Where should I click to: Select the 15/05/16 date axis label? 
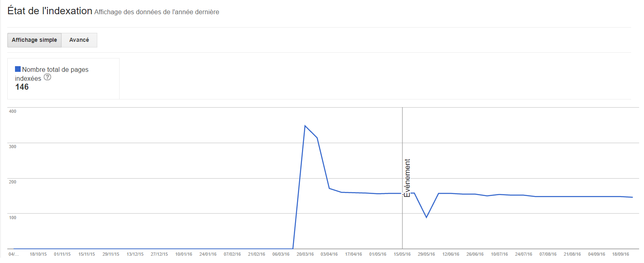(x=402, y=254)
